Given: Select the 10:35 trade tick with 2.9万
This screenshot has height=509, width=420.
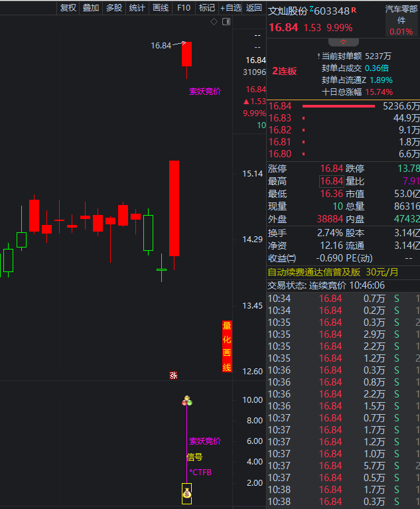Looking at the screenshot, I should click(x=344, y=334).
